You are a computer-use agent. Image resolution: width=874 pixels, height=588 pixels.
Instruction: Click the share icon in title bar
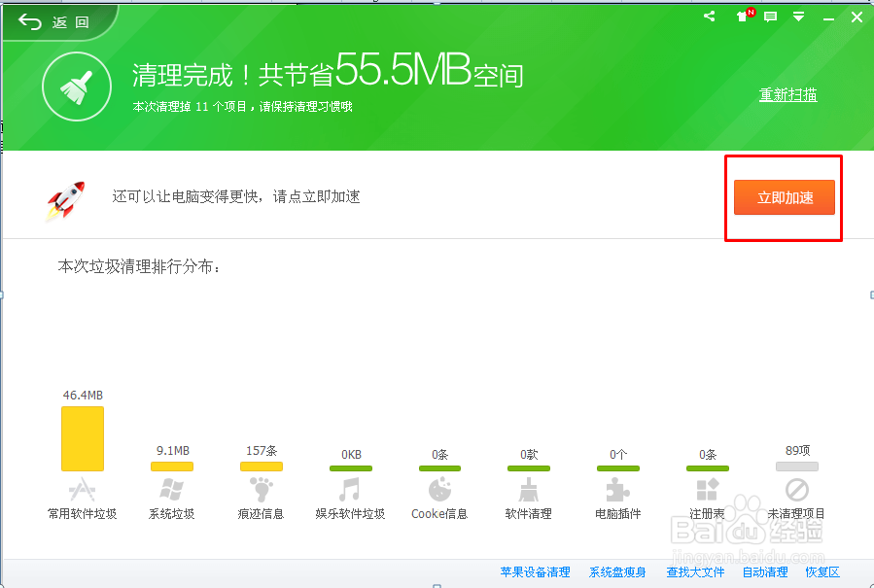708,17
